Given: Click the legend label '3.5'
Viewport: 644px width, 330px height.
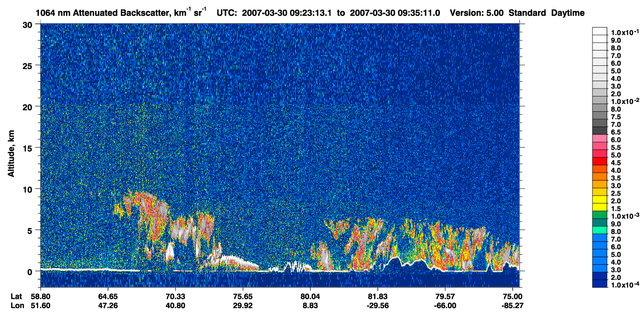Looking at the screenshot, I should point(616,178).
